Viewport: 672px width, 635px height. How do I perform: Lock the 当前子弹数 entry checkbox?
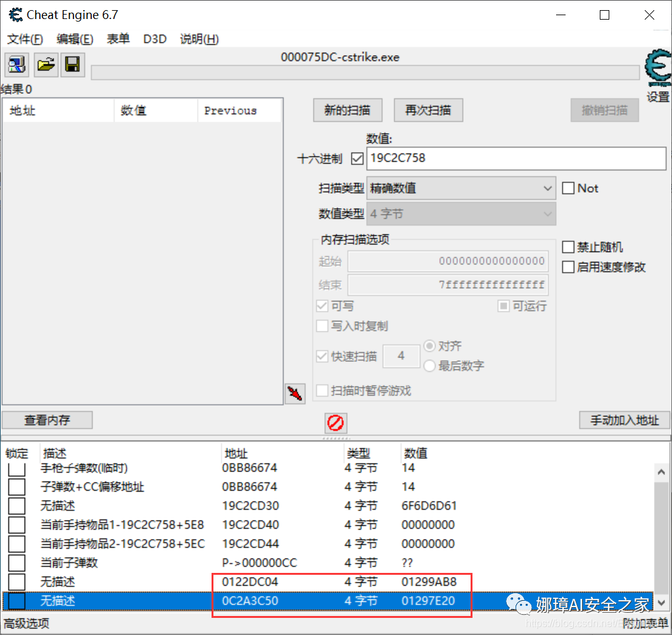click(16, 563)
